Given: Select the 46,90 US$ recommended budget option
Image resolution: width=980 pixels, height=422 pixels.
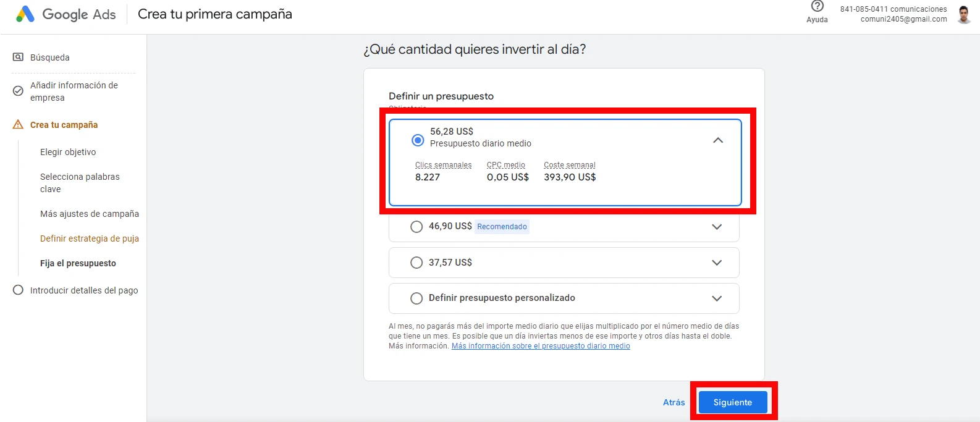Looking at the screenshot, I should [x=416, y=227].
